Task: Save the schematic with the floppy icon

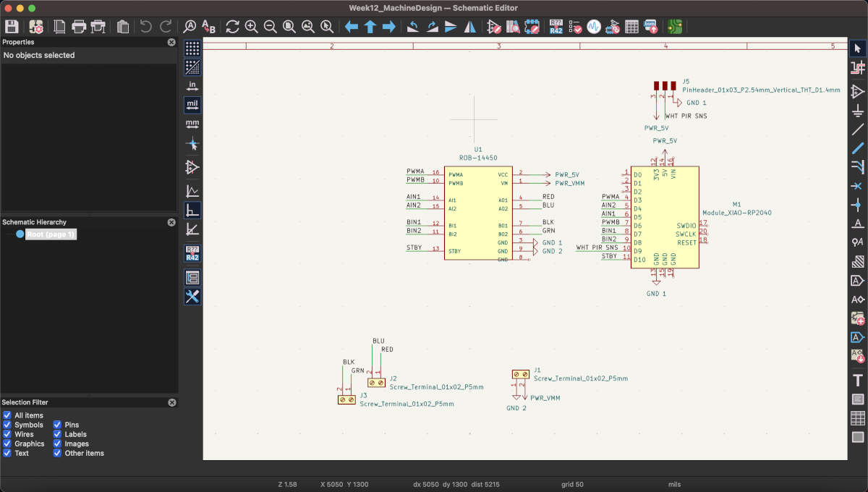Action: (x=12, y=27)
